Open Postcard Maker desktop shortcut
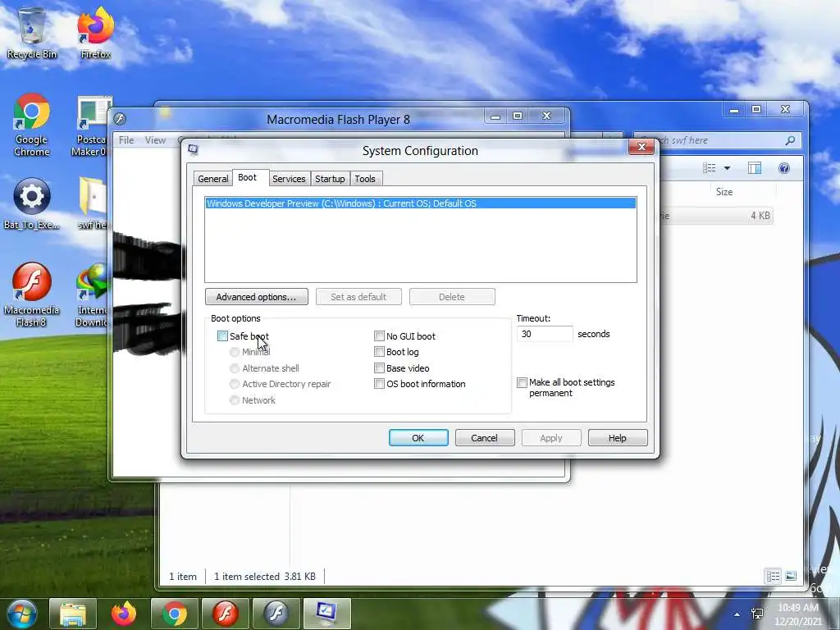The image size is (840, 630). (92, 126)
